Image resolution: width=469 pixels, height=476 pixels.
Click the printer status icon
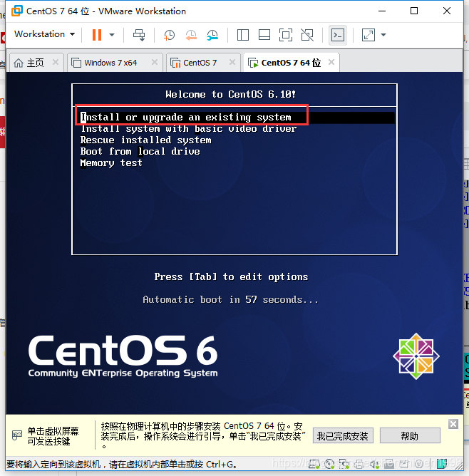point(359,464)
